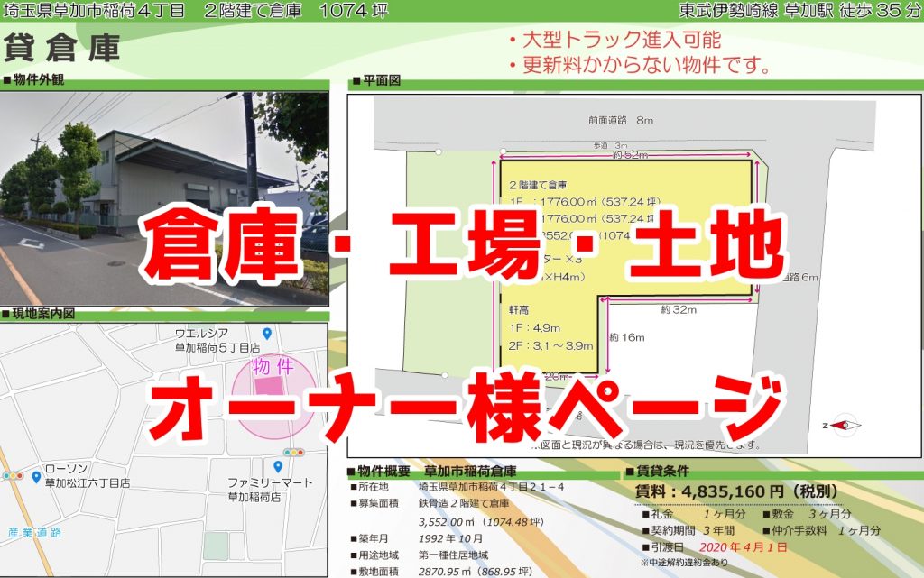Select the ローソン草加松江六丁目店 map pin
The image size is (924, 578).
[x=35, y=476]
